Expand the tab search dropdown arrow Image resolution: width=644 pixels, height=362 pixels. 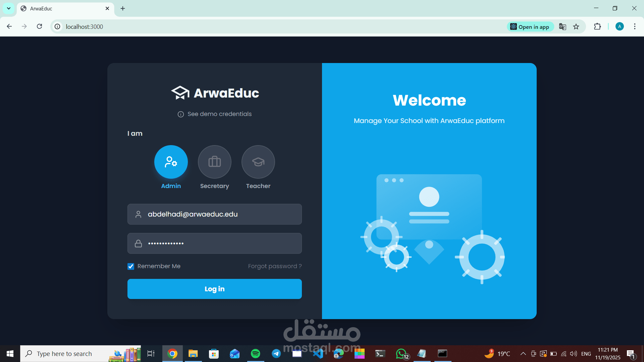tap(9, 8)
